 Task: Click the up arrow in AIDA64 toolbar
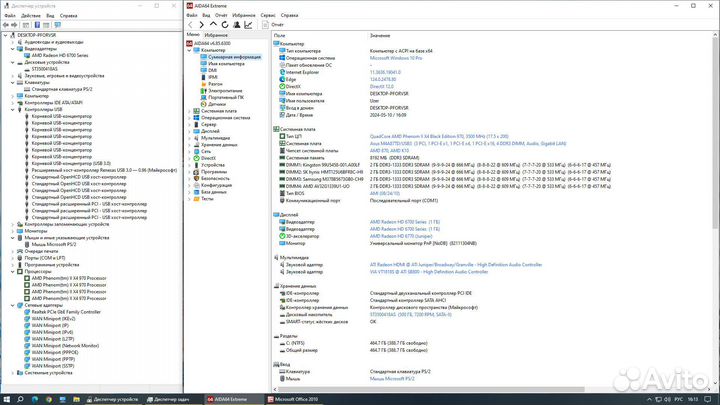[x=212, y=26]
